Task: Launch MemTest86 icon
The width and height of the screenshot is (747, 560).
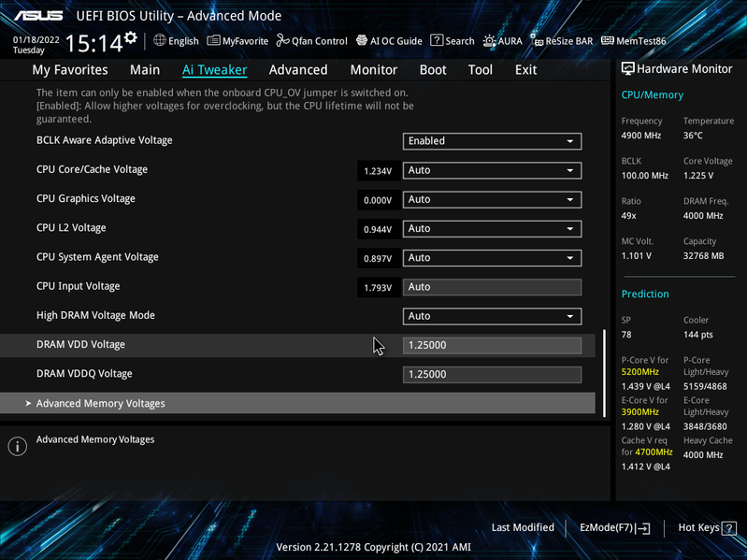Action: [x=608, y=40]
